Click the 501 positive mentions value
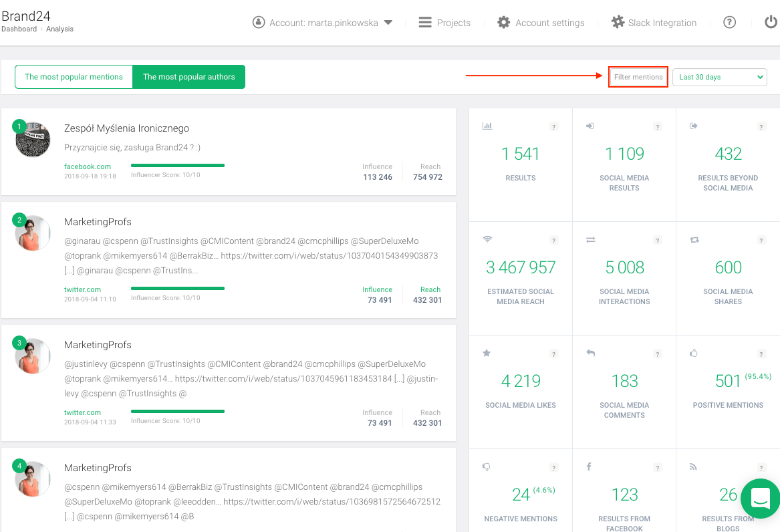The height and width of the screenshot is (532, 780). pos(728,381)
